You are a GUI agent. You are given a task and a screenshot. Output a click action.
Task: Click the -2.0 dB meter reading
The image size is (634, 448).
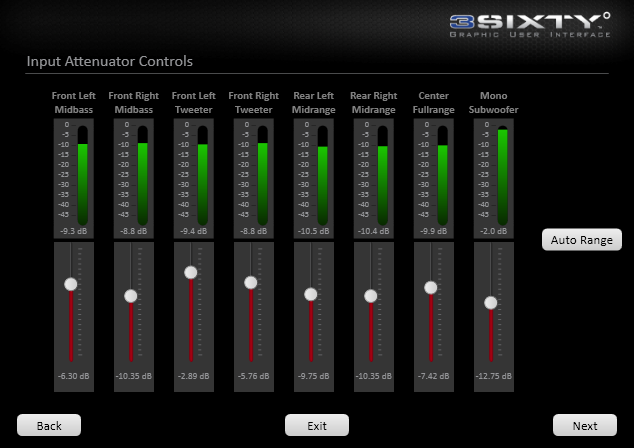494,231
